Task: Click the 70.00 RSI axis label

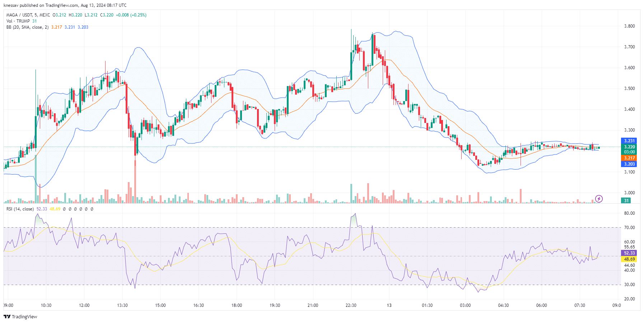Action: (629, 228)
